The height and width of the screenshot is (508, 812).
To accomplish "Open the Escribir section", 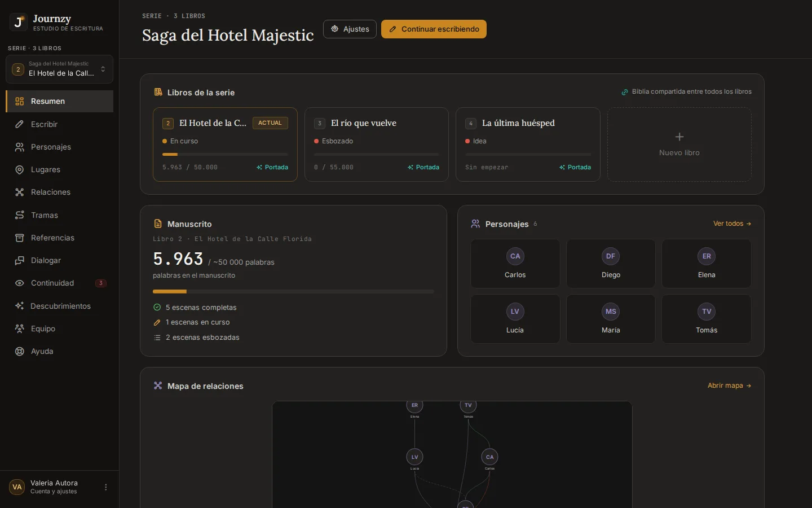I will coord(59,124).
